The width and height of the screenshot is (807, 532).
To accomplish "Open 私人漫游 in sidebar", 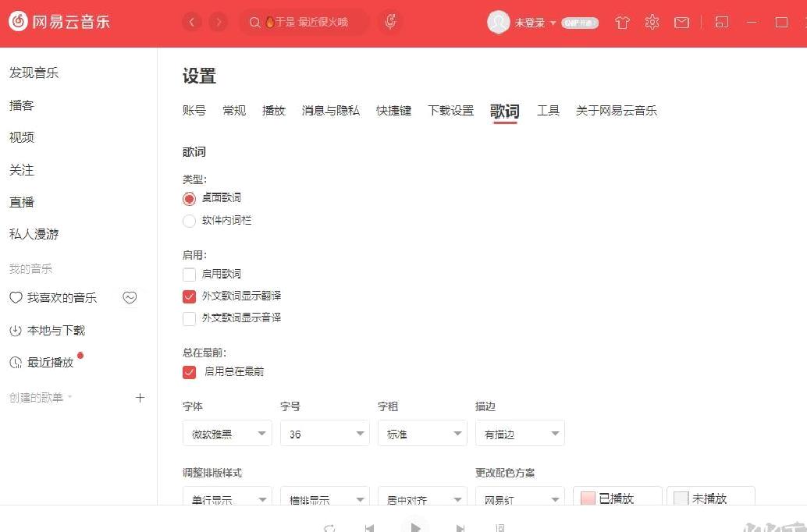I will (34, 234).
